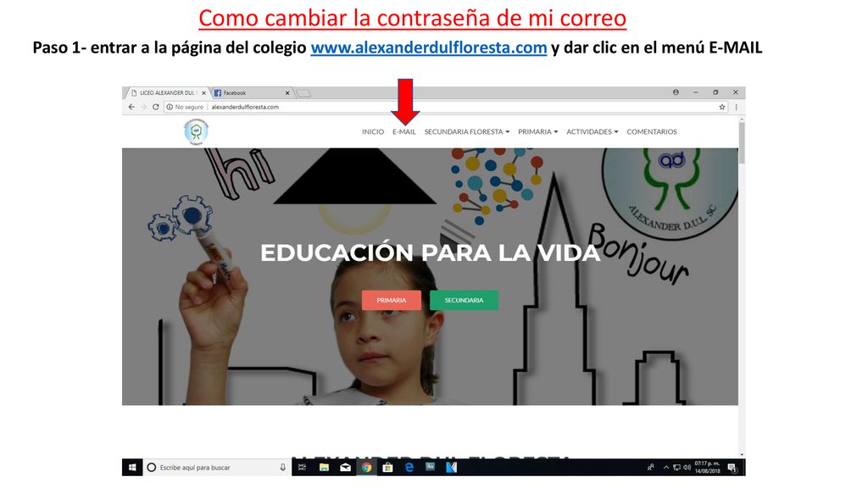Viewport: 868px width, 488px height.
Task: Click the network icon in the system tray
Action: pos(676,468)
